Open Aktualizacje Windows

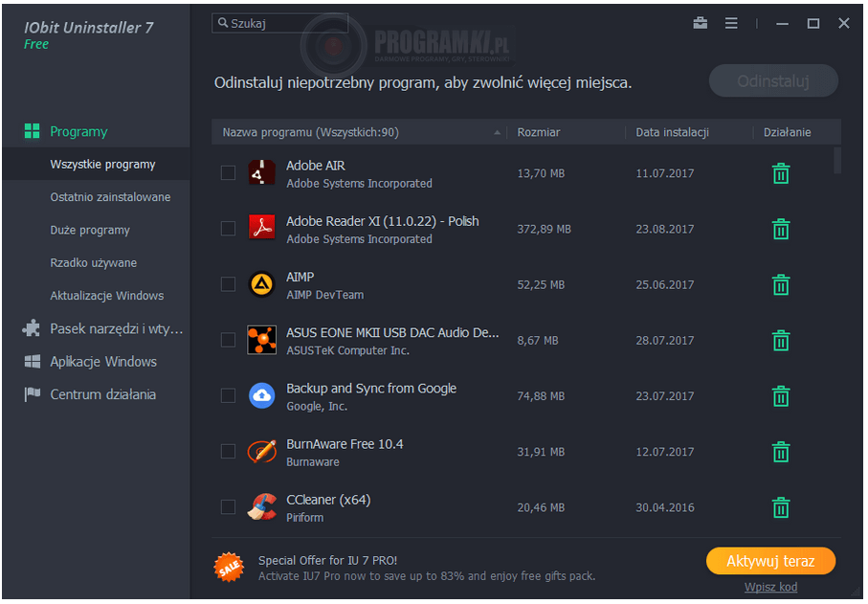[107, 296]
